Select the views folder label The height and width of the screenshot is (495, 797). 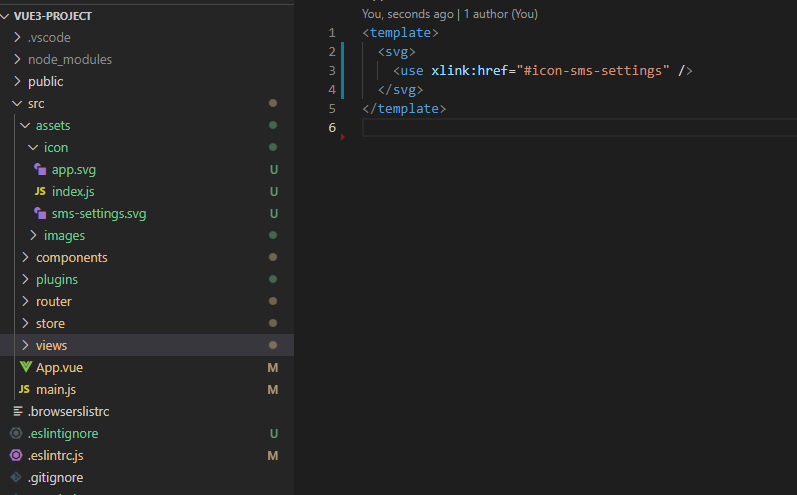[x=51, y=346]
